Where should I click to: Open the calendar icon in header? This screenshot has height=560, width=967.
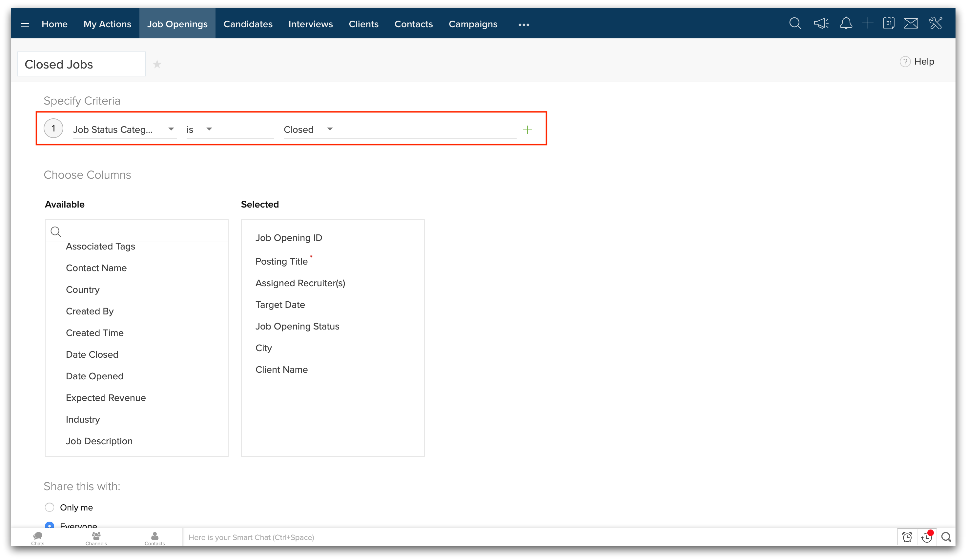tap(889, 24)
